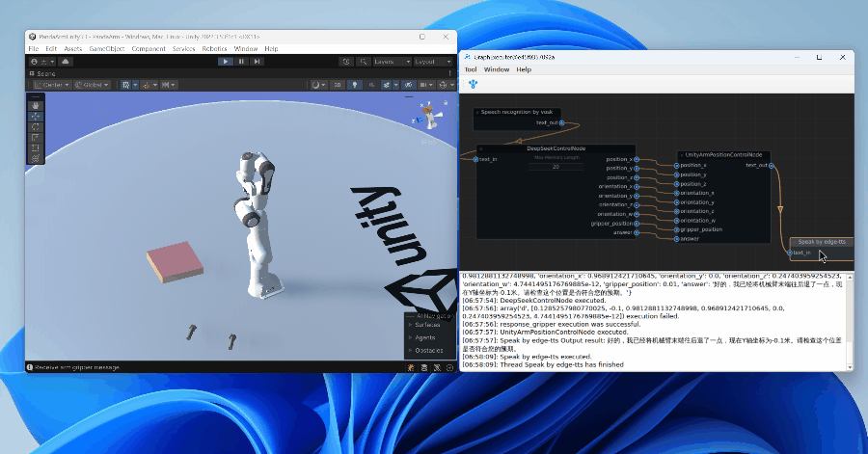868x454 pixels.
Task: Open the Tool menu in graph executor
Action: [471, 69]
